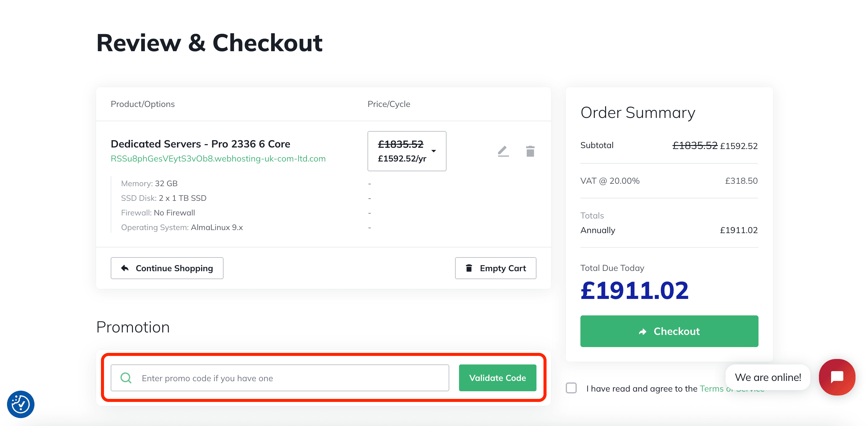The width and height of the screenshot is (868, 426).
Task: Click the blue cookie consent badge icon
Action: (x=20, y=404)
